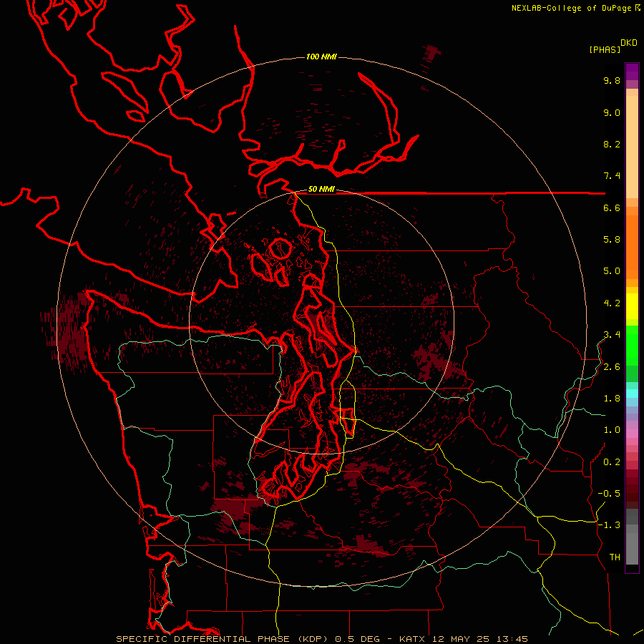
Task: Click the 5.0 scale value
Action: pos(612,271)
